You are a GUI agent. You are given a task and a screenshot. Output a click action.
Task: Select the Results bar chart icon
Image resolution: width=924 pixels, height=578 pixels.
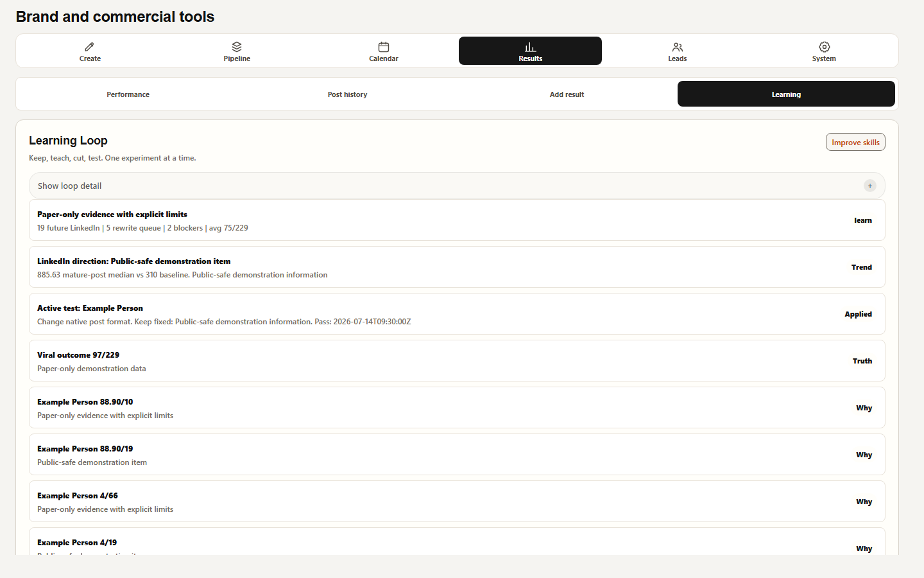click(530, 47)
